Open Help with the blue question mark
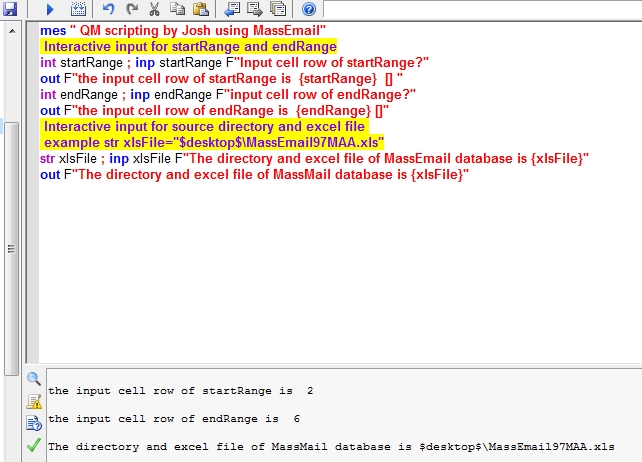The image size is (642, 462). [x=309, y=9]
